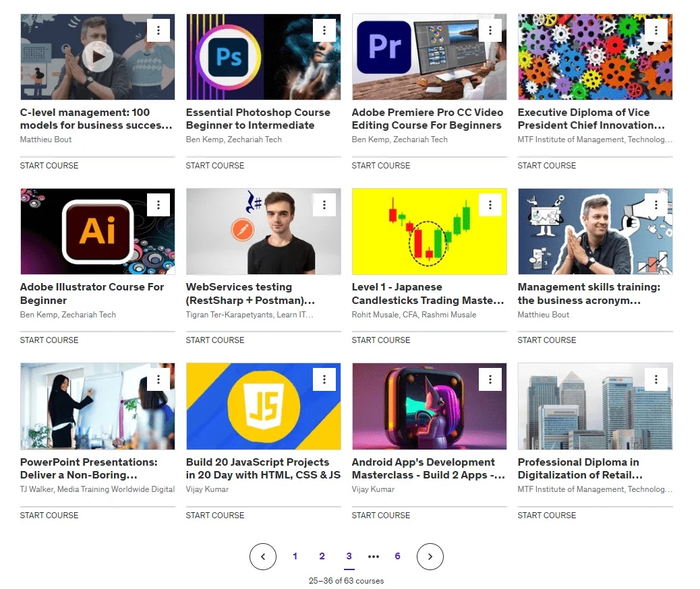Open title Build 20 JavaScript Projects
700x589 pixels.
263,468
